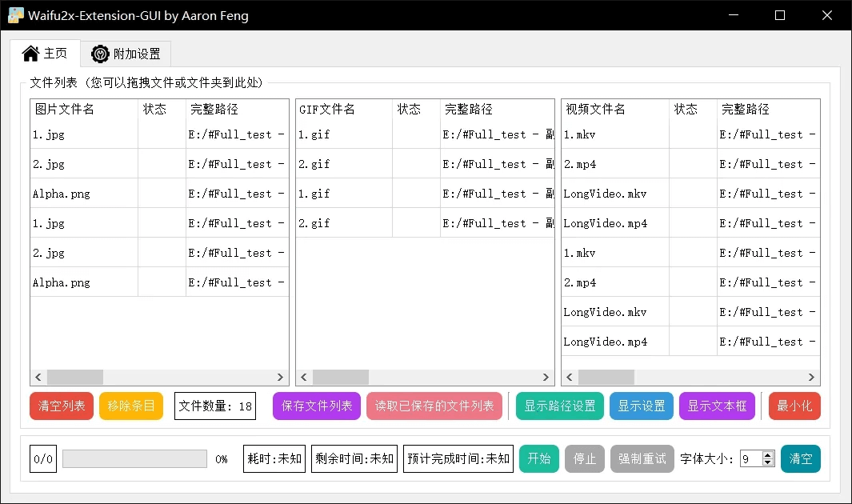852x504 pixels.
Task: Click 读取已保存的文件列表 button
Action: (x=434, y=406)
